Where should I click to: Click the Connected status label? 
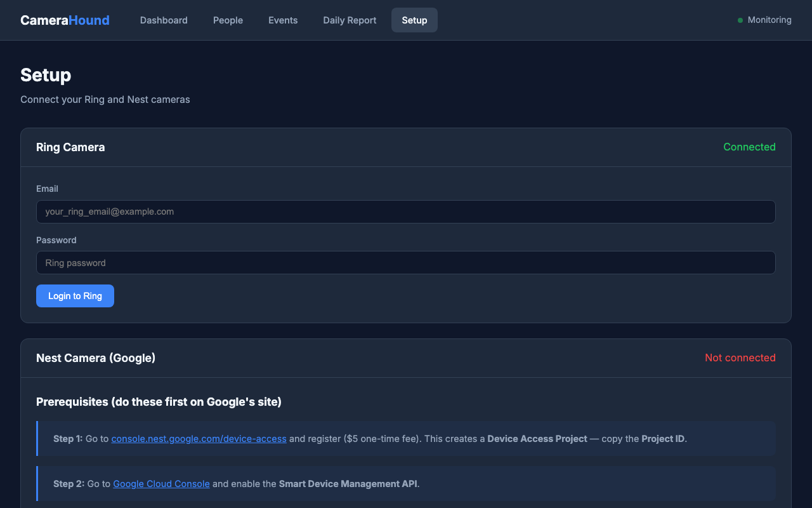(749, 147)
